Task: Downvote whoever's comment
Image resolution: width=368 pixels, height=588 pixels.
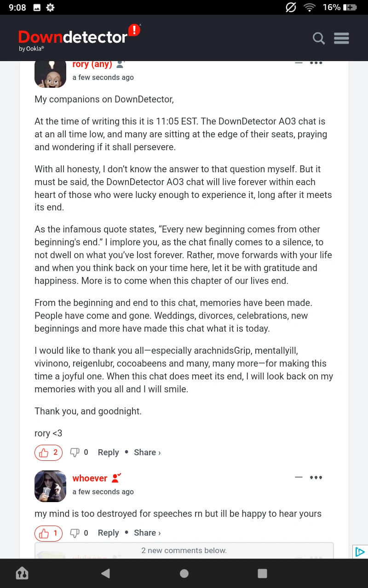Action: [x=75, y=533]
